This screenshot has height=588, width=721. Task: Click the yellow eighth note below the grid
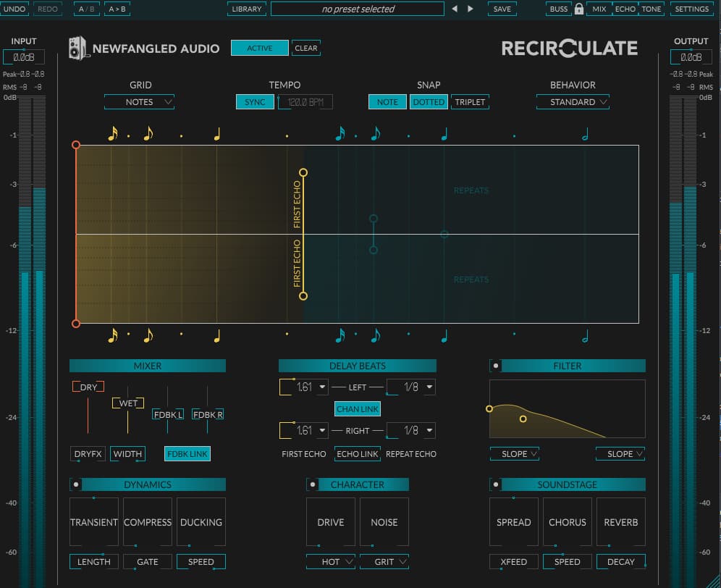[x=148, y=336]
